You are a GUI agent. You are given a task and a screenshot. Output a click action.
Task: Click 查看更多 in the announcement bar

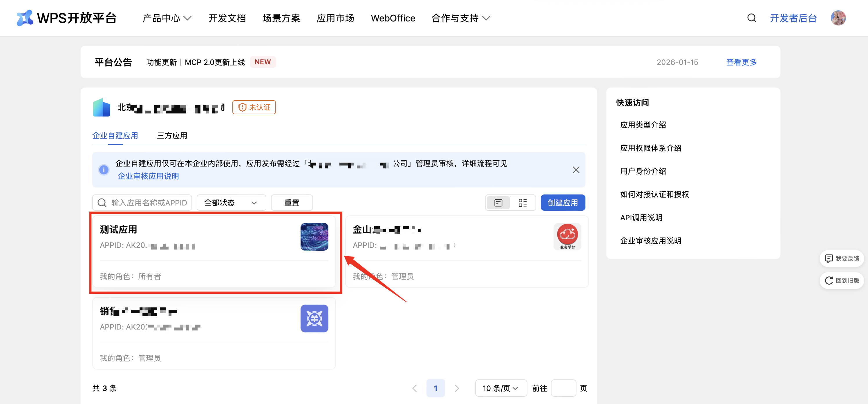[x=741, y=62]
